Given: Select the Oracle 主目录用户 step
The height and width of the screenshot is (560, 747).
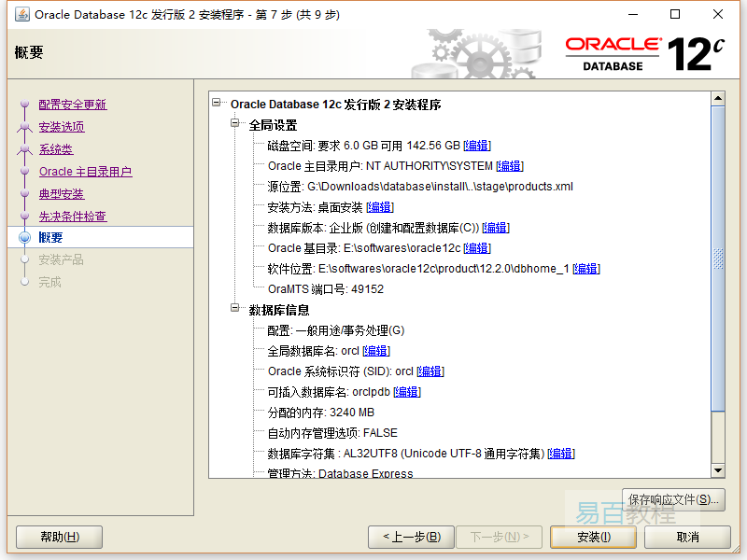Looking at the screenshot, I should tap(85, 172).
